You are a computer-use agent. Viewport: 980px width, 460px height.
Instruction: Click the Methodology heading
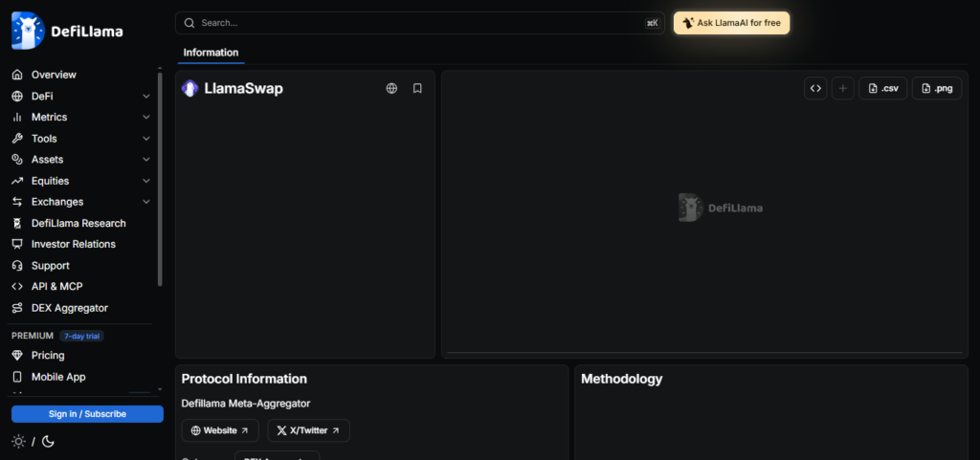coord(622,379)
